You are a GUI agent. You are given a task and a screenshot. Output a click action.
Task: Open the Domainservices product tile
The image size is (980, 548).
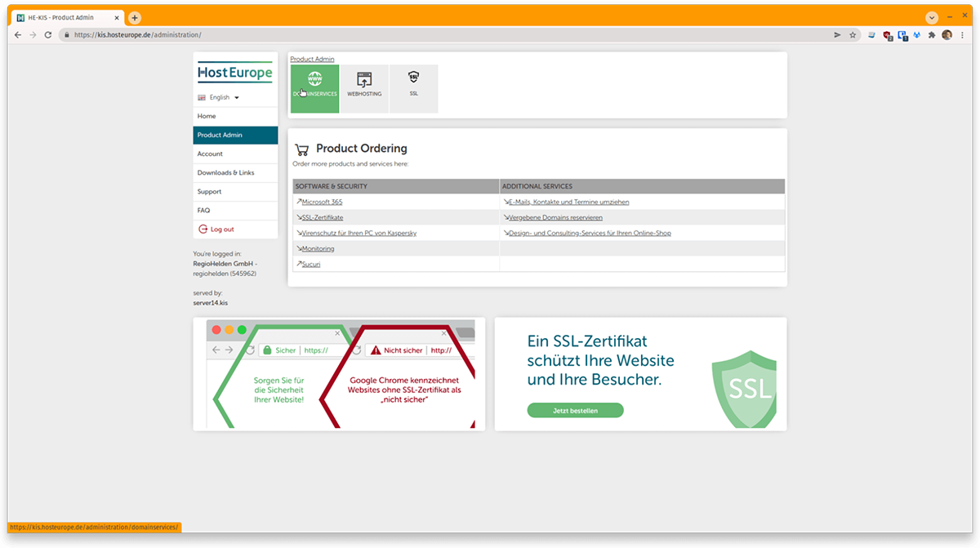[x=314, y=88]
